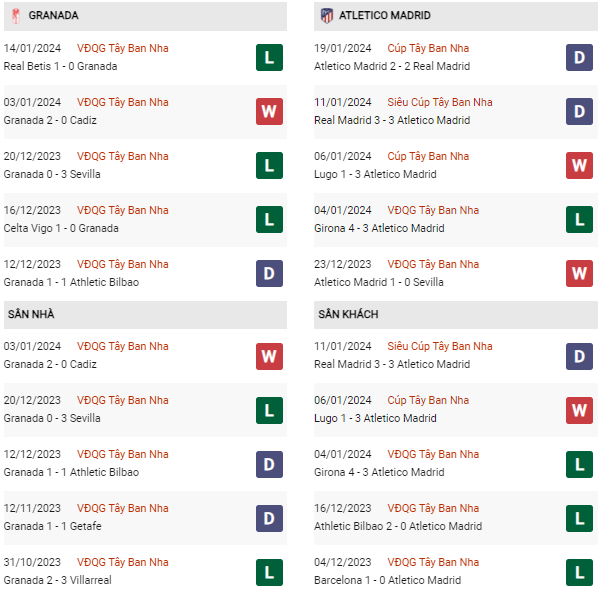The image size is (600, 590).
Task: Click win badge for 03/01/2024 Granada 2 - 0 Cadiz in the top Granada list
Action: pos(268,111)
